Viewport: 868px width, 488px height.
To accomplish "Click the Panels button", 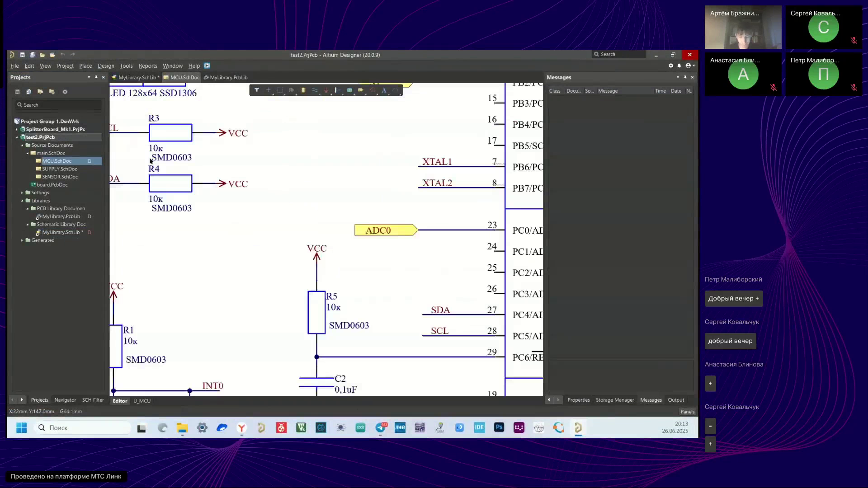I will click(687, 412).
